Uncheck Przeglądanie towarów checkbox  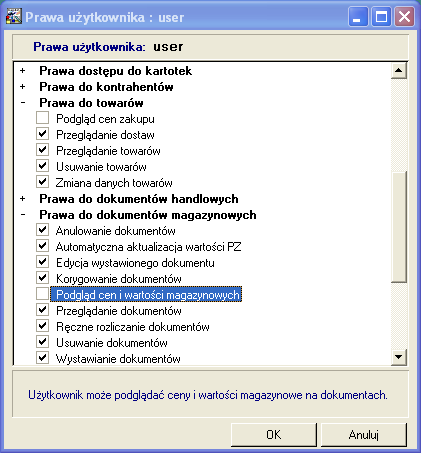click(x=42, y=150)
